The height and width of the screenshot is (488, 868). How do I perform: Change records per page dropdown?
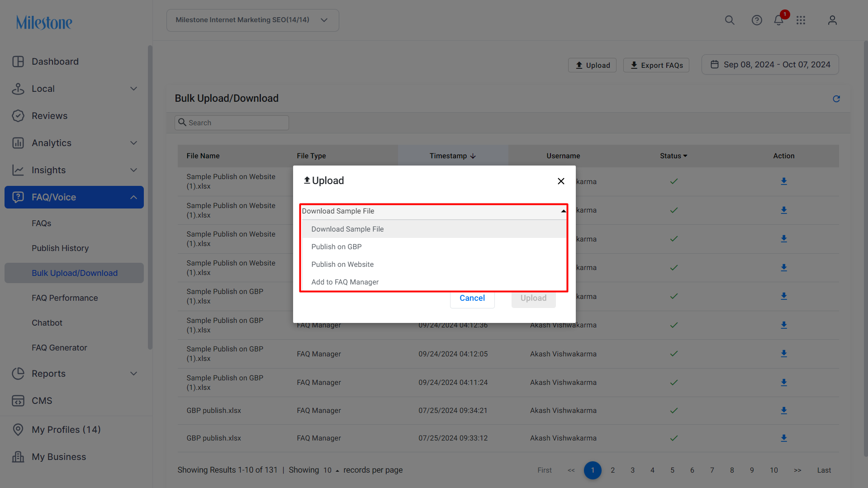coord(331,470)
